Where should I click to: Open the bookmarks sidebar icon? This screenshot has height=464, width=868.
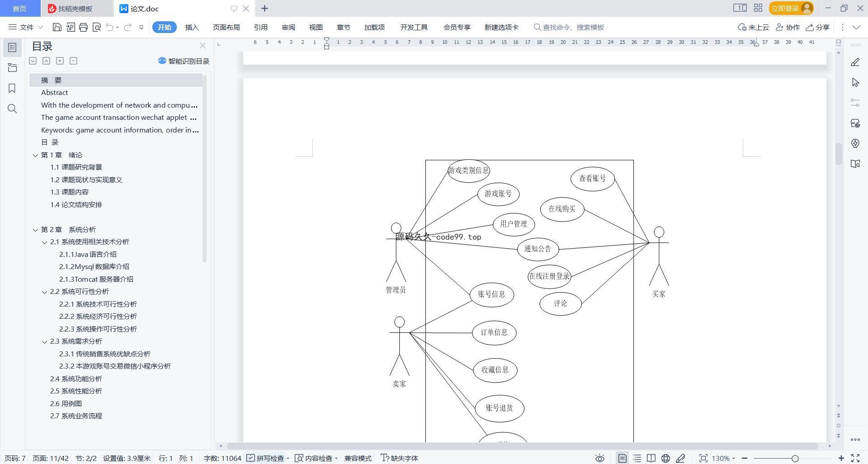tap(12, 88)
